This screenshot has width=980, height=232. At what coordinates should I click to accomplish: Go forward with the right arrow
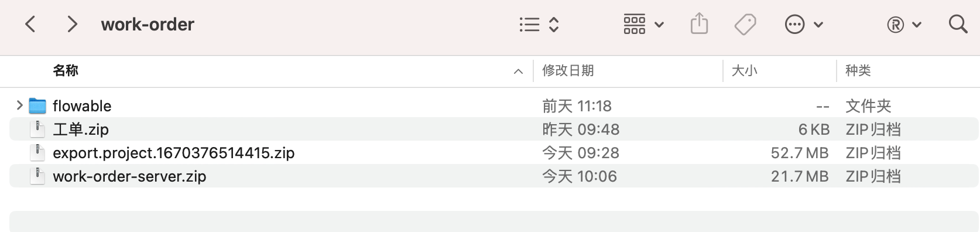[72, 24]
